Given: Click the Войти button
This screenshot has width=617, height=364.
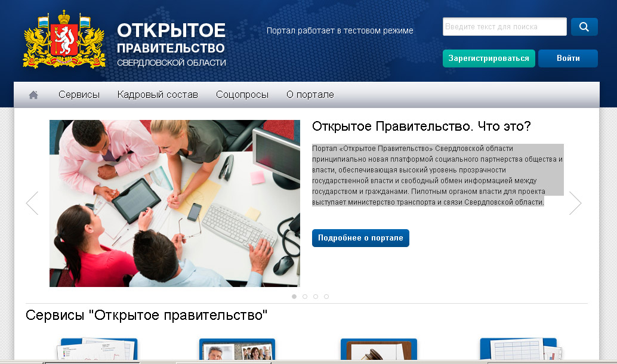Looking at the screenshot, I should pos(568,58).
